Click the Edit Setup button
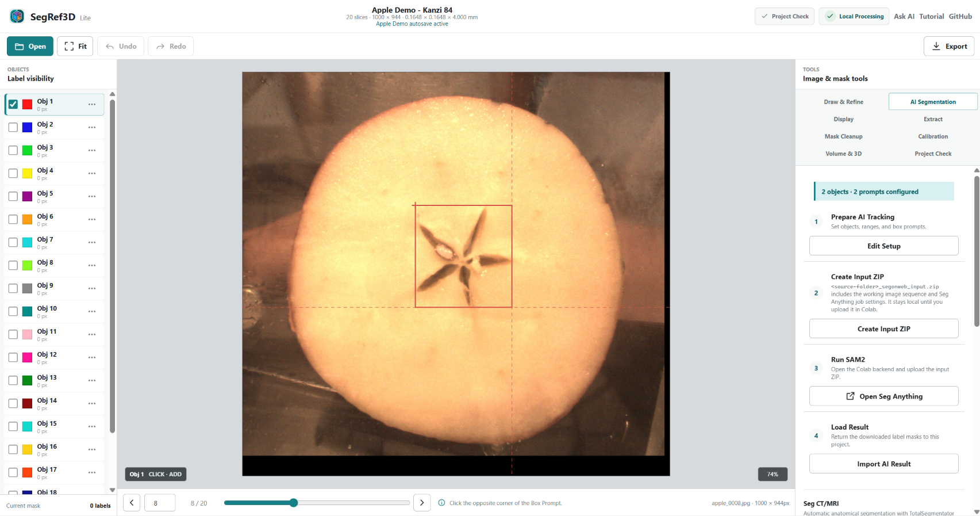980x516 pixels. 883,246
